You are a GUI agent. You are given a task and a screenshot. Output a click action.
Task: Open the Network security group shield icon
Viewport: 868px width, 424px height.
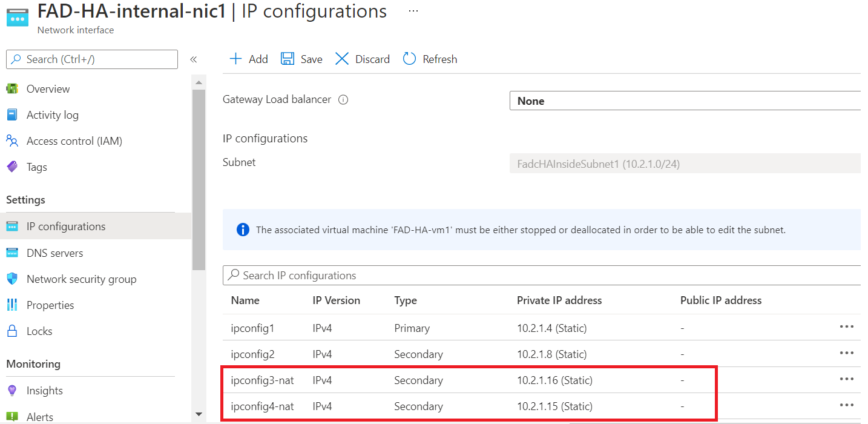[12, 279]
